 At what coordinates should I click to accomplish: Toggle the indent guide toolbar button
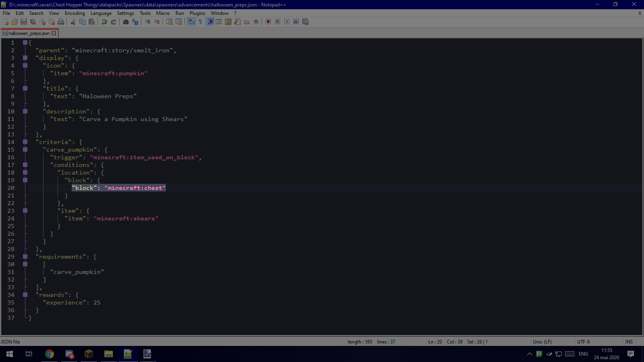coord(210,22)
